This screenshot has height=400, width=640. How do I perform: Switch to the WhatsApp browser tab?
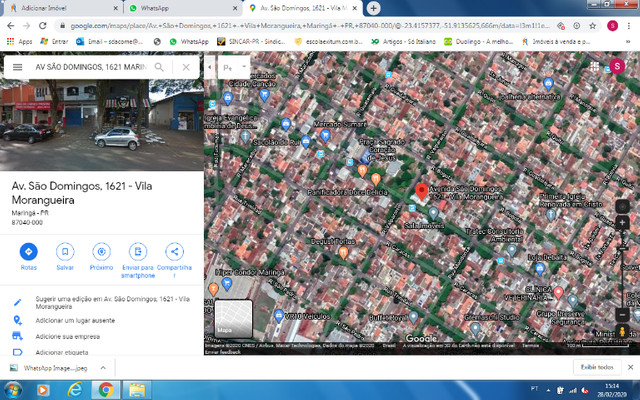coord(180,8)
